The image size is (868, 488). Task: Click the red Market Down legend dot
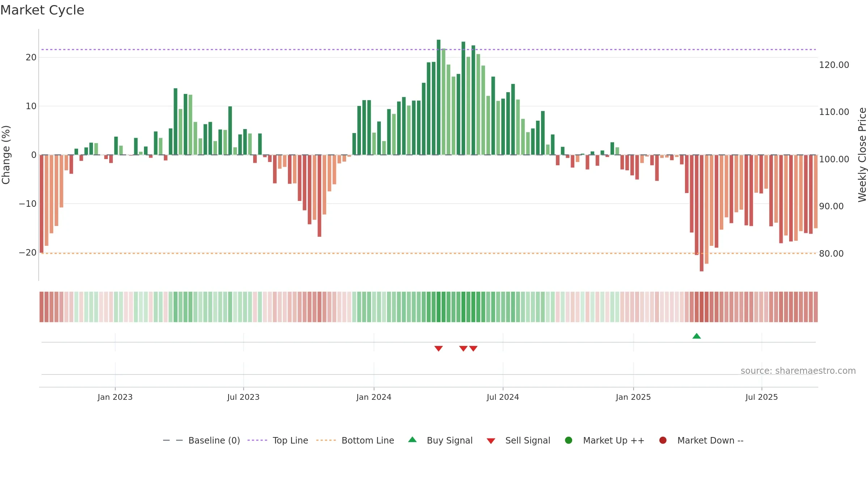pos(663,440)
